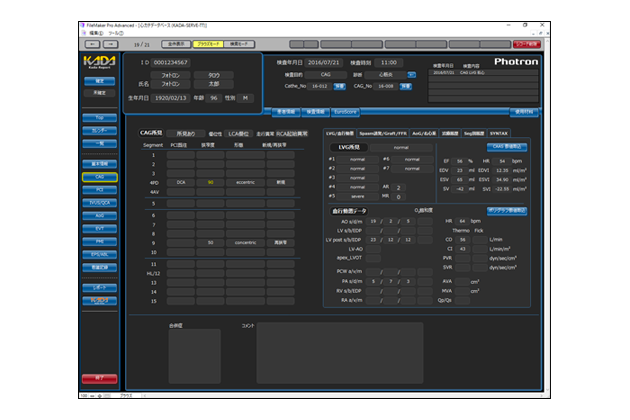The height and width of the screenshot is (420, 630).
Task: Open the LVG findings normal field
Action: click(x=399, y=147)
